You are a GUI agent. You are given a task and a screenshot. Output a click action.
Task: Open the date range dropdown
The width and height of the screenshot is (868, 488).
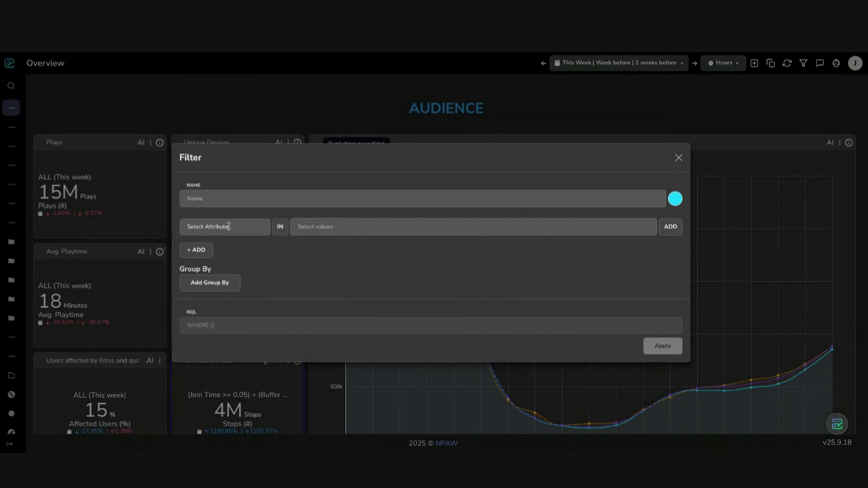(618, 63)
